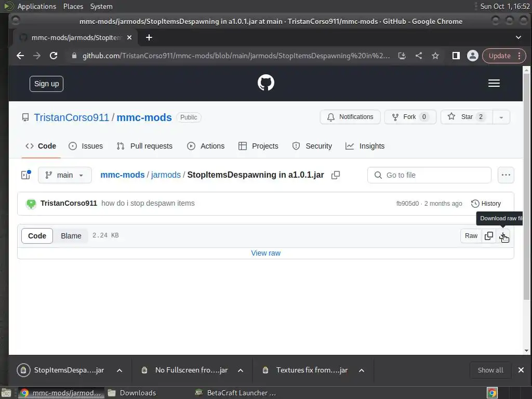This screenshot has height=399, width=532.
Task: Select the Code view toggle
Action: click(x=37, y=236)
